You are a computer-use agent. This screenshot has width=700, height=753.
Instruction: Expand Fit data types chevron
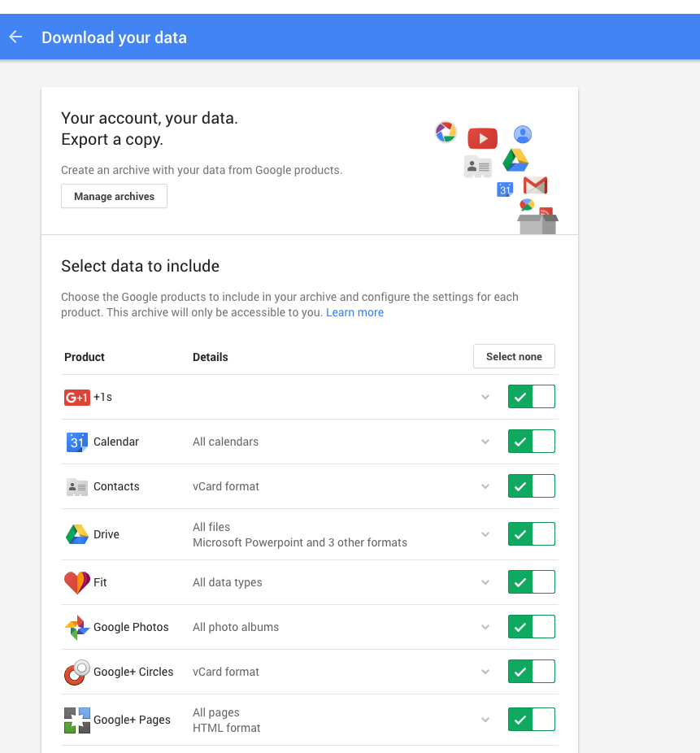[485, 582]
